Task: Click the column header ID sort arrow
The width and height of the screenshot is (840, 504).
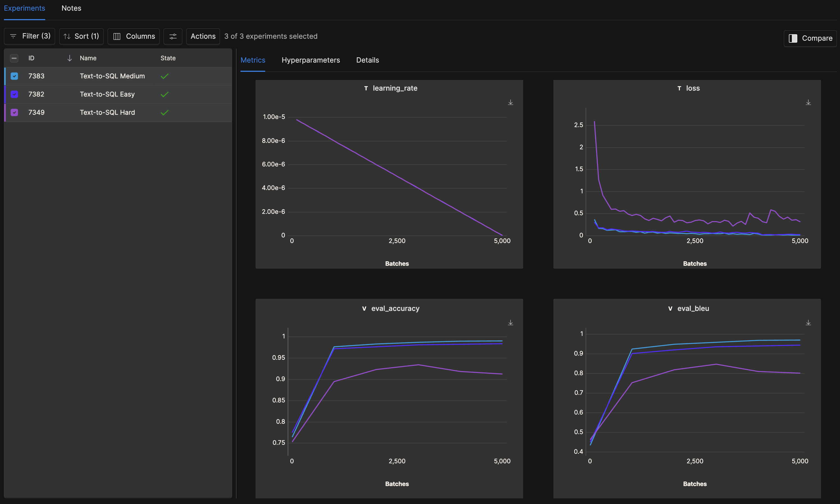Action: point(68,58)
